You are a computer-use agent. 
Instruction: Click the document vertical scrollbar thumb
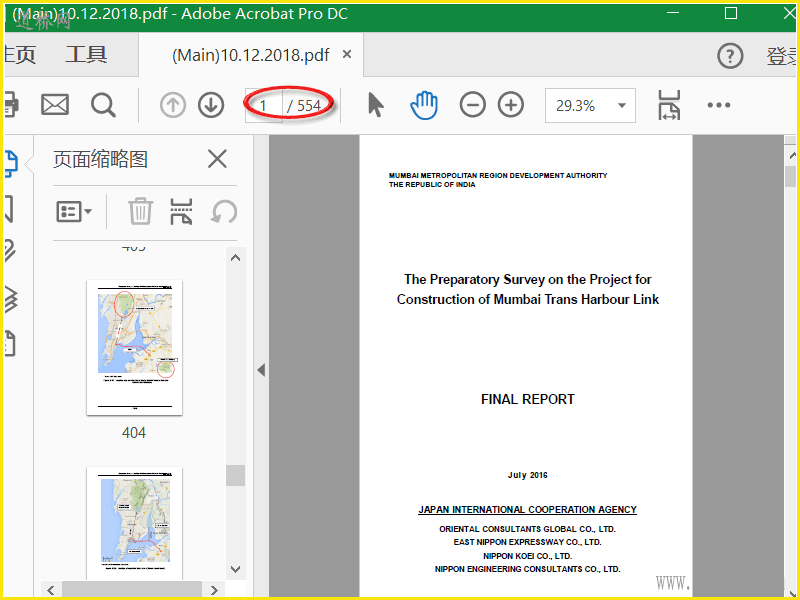[x=790, y=177]
